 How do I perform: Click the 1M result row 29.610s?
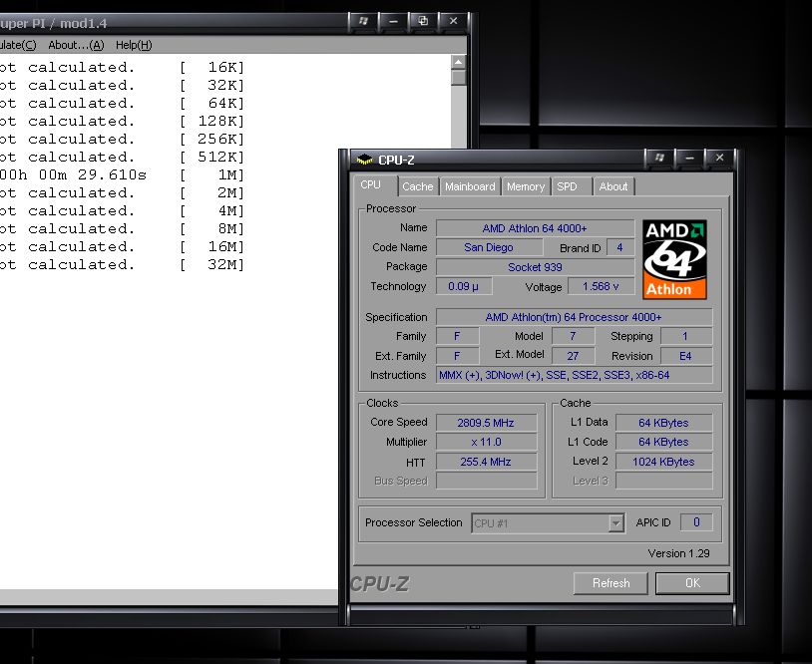pyautogui.click(x=122, y=174)
